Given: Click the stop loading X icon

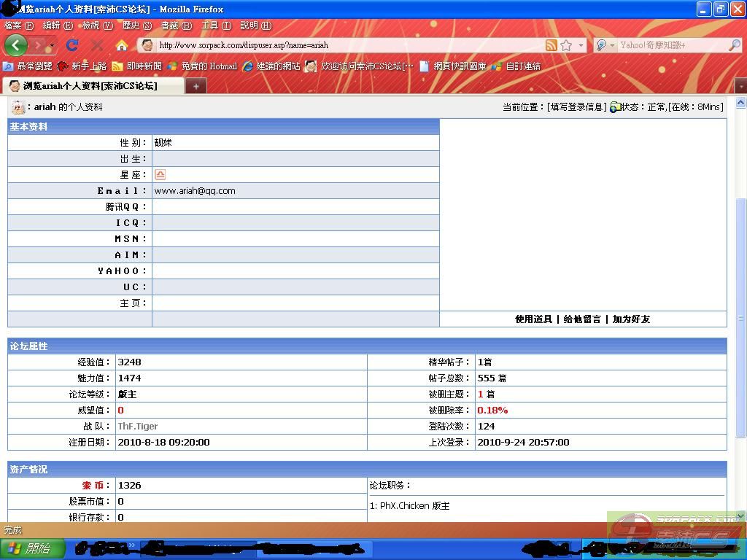Looking at the screenshot, I should click(97, 45).
